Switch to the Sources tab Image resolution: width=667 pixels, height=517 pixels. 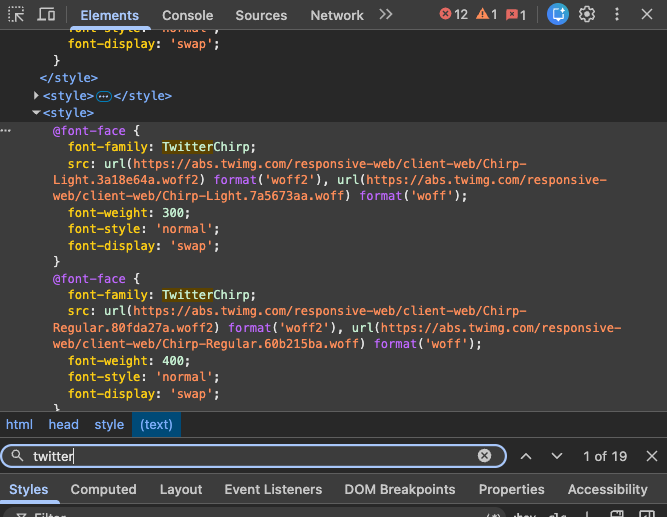pos(261,15)
